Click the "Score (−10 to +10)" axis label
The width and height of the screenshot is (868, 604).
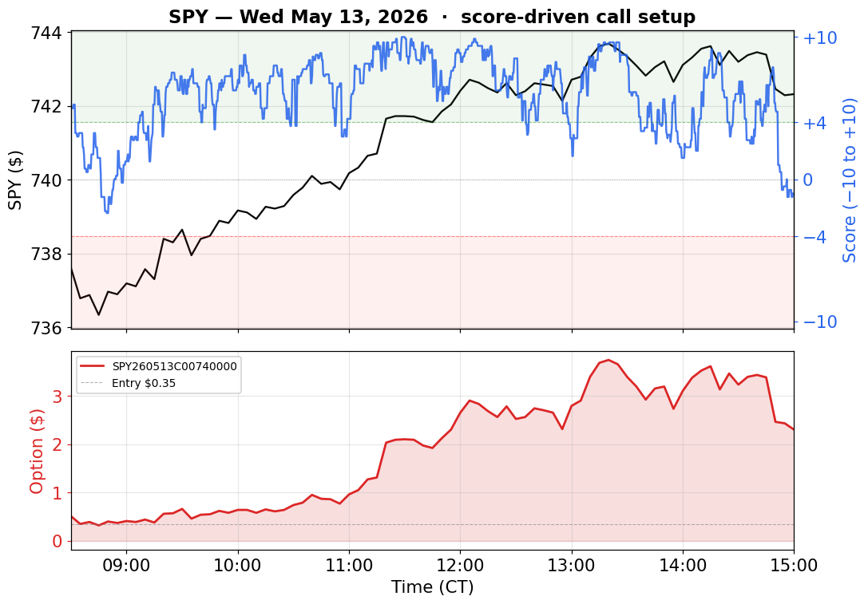coord(849,180)
